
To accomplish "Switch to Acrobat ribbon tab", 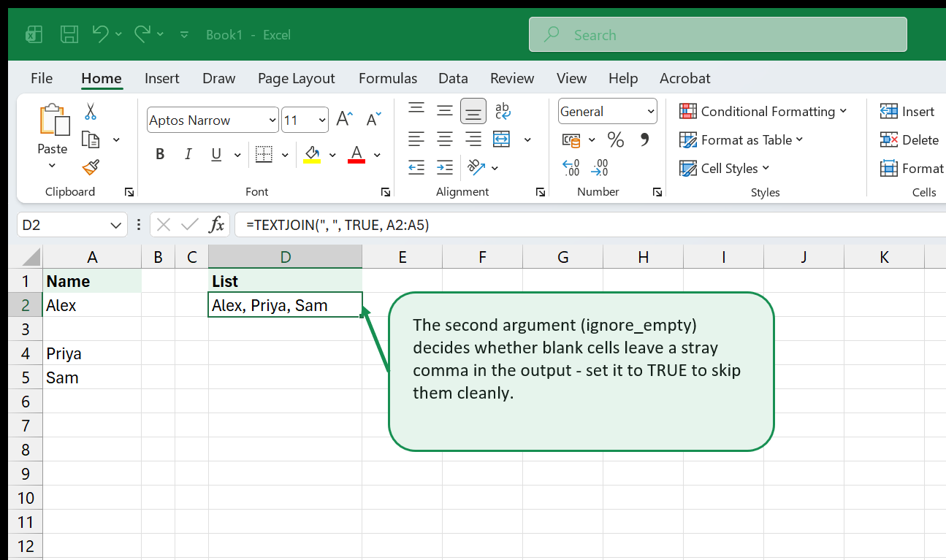I will (x=685, y=78).
